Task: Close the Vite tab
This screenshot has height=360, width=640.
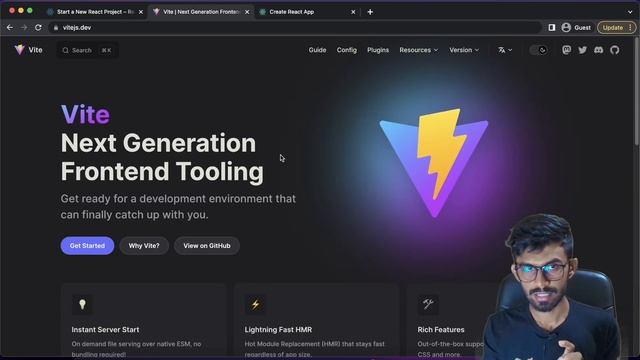Action: [x=247, y=12]
